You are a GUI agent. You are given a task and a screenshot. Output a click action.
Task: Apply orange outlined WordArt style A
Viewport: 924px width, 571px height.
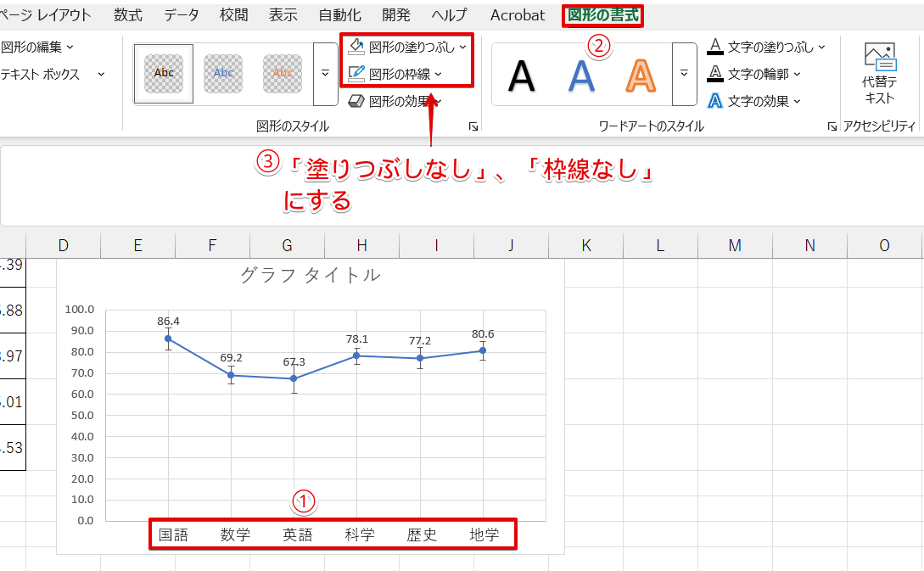click(x=641, y=76)
